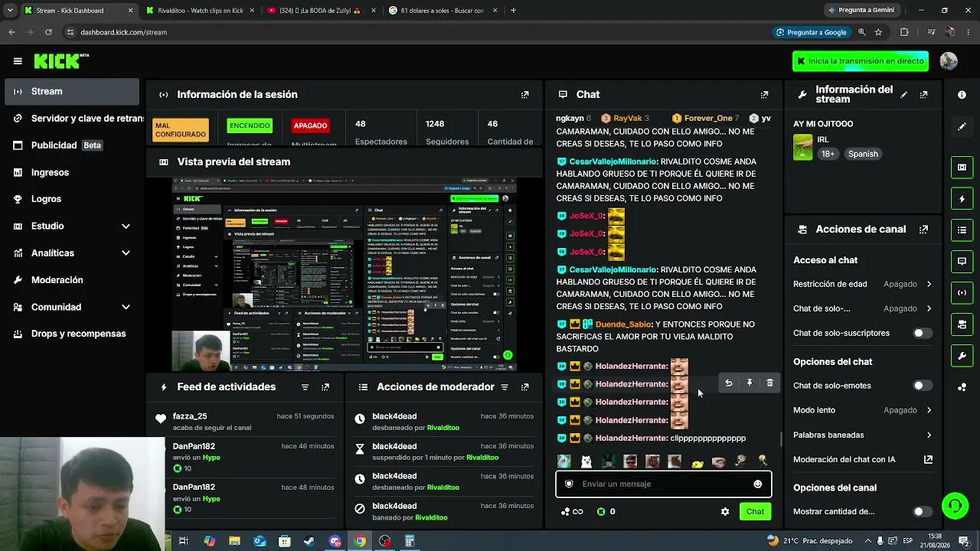Pop out the Acciones de canal panel
This screenshot has width=980, height=551.
[923, 230]
